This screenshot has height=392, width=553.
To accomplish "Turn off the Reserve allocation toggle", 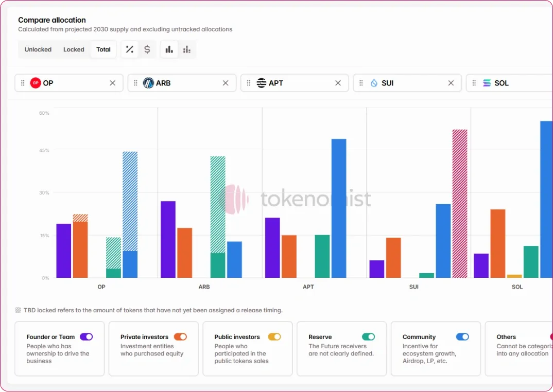I will pos(368,337).
